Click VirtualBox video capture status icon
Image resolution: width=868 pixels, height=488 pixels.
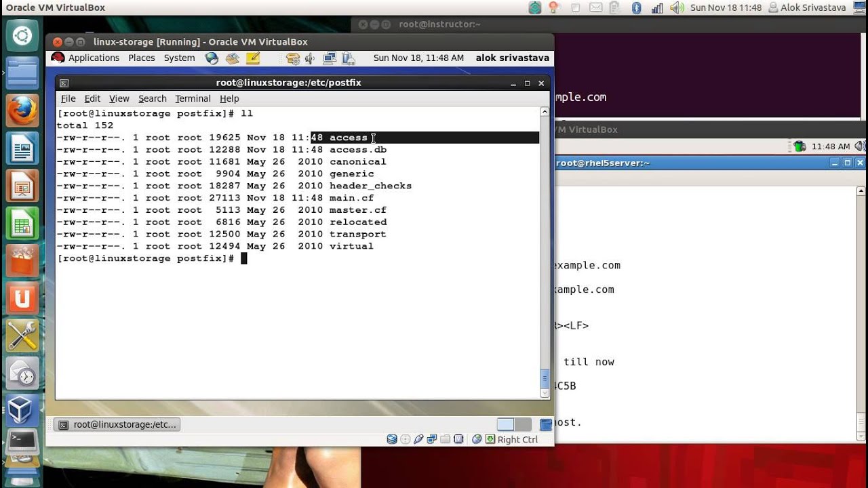458,439
